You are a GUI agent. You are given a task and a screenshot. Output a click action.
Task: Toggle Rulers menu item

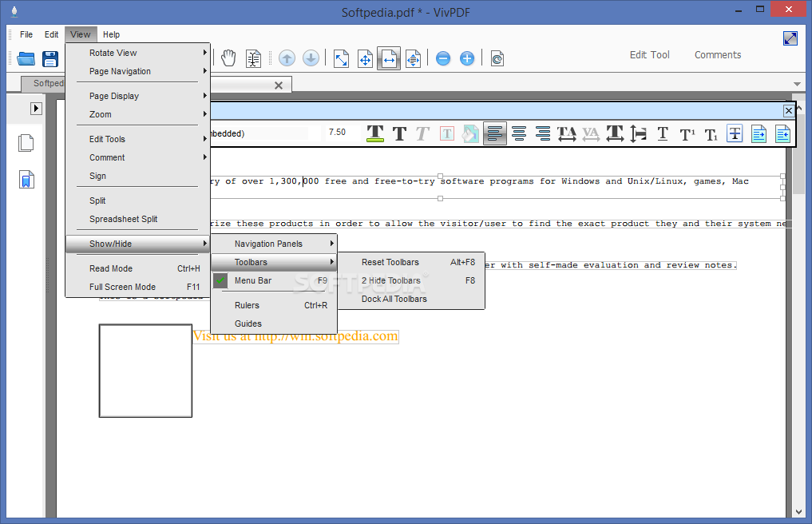pos(274,305)
